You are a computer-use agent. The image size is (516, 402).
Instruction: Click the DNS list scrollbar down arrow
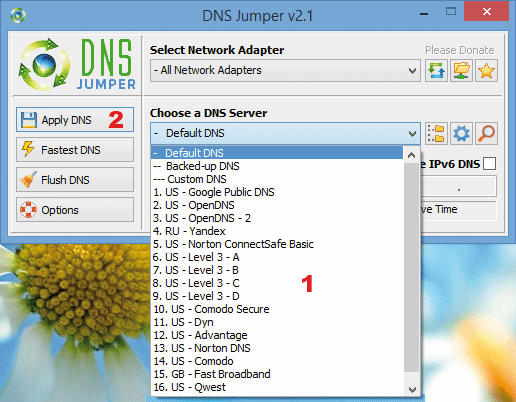(x=412, y=389)
